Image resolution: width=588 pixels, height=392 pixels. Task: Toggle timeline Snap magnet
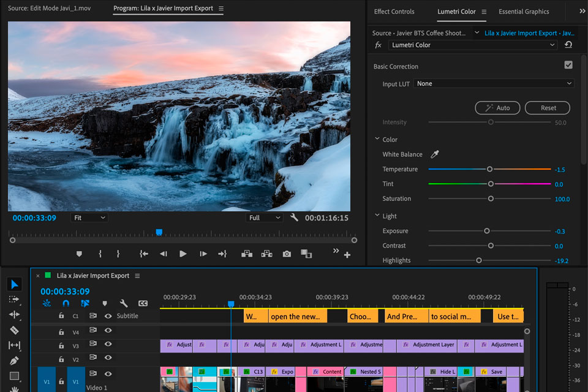pyautogui.click(x=66, y=303)
